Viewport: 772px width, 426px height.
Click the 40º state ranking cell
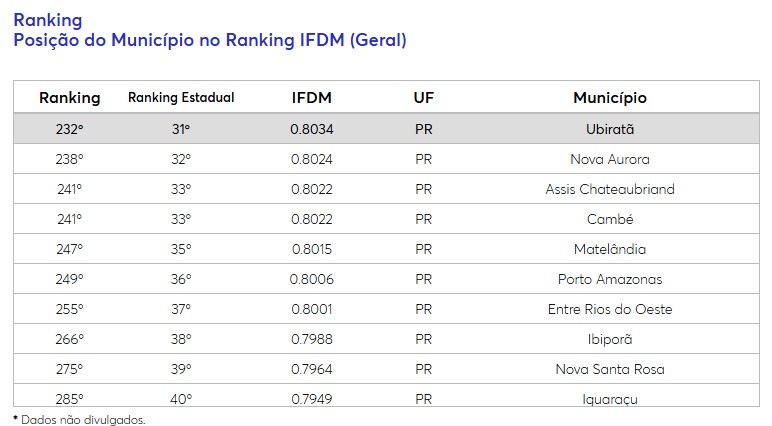coord(181,399)
